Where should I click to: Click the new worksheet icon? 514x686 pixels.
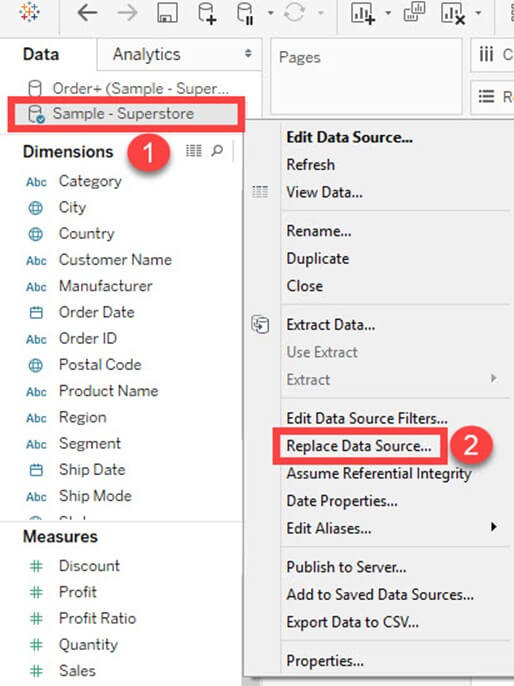tap(363, 13)
